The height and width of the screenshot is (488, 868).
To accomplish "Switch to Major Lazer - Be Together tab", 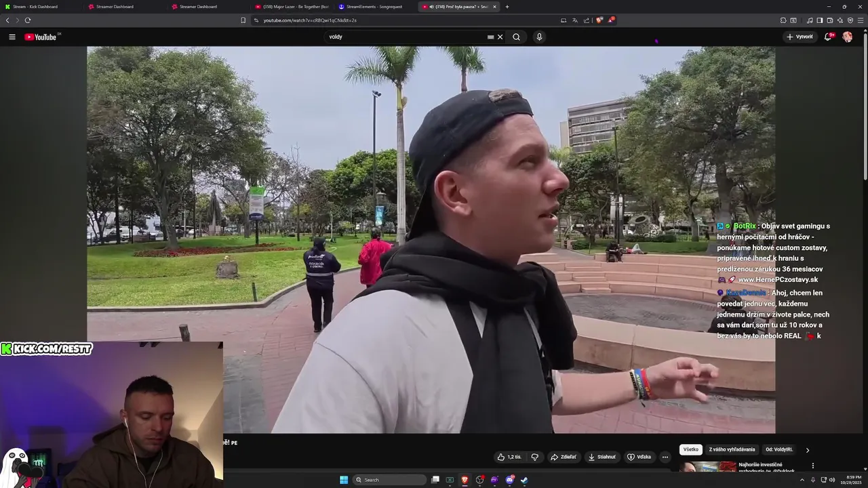I will [x=292, y=7].
